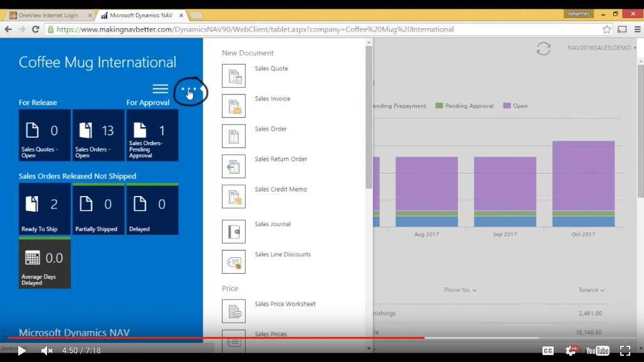Open the Sales Quote document icon
This screenshot has height=362, width=644.
234,76
